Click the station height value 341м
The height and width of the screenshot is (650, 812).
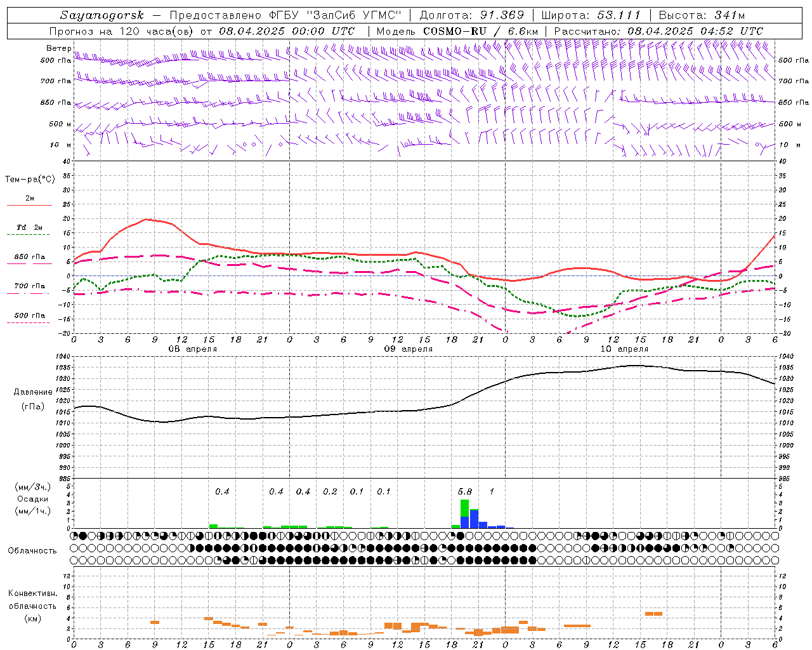tap(728, 15)
